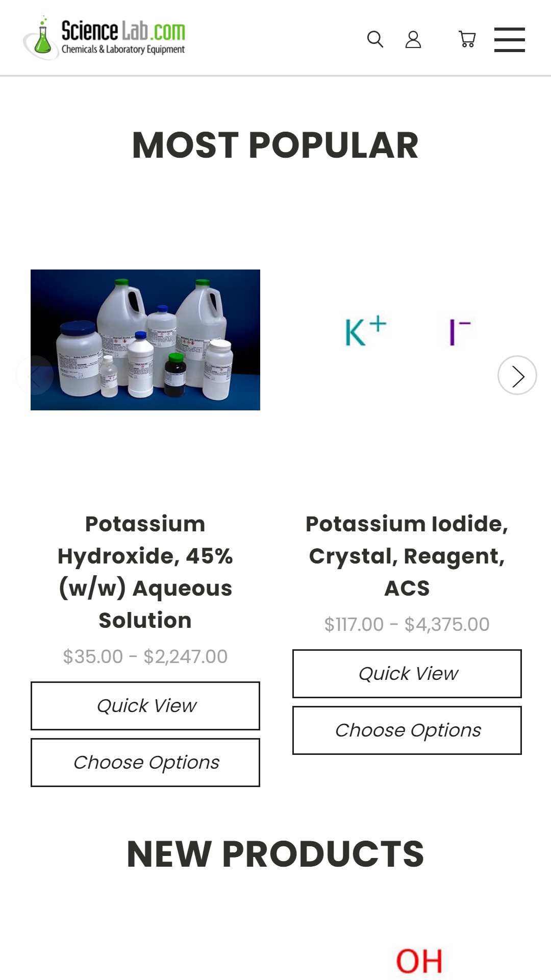Open Potassium Hydroxide bottles product image
This screenshot has width=551, height=980.
pos(145,340)
